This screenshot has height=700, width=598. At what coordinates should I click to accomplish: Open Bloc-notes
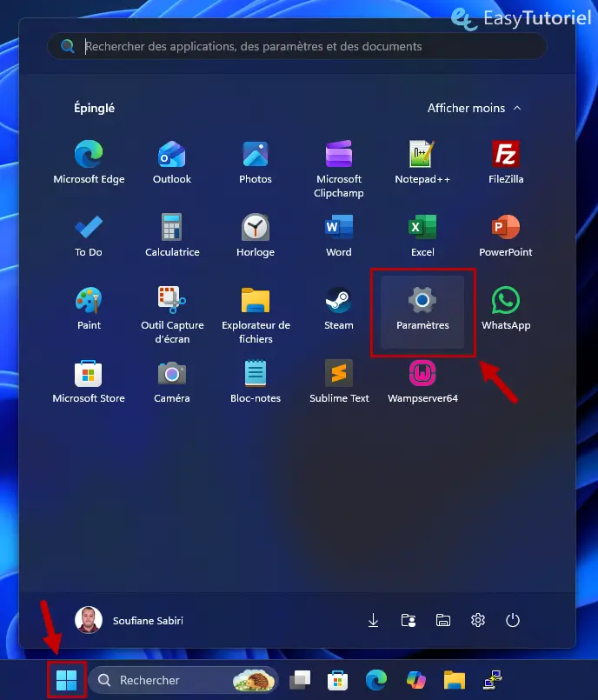click(x=256, y=382)
